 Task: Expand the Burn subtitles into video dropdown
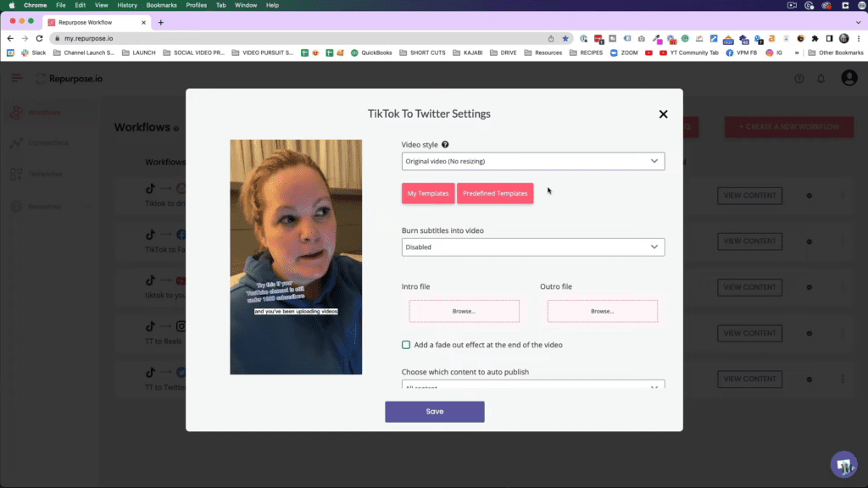(x=533, y=247)
